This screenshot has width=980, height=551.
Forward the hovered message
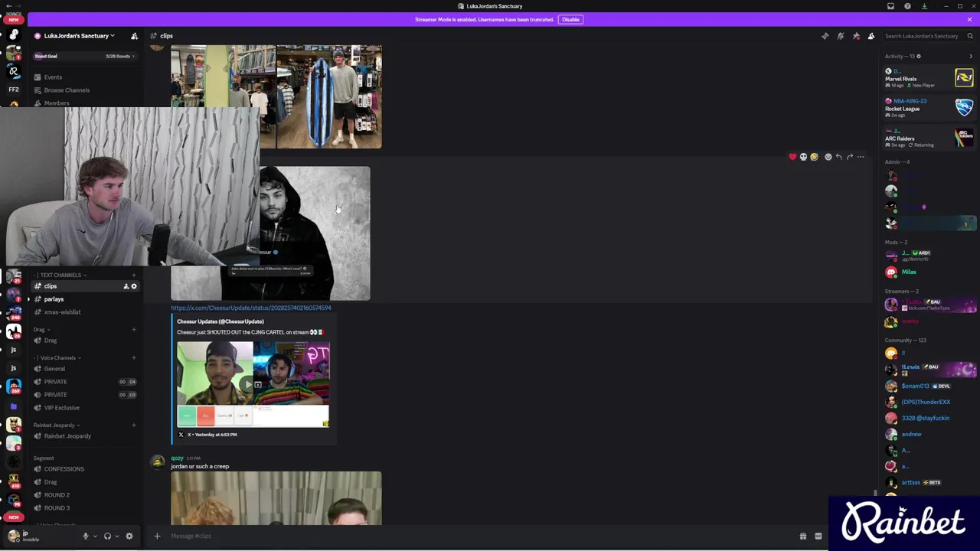pos(849,157)
